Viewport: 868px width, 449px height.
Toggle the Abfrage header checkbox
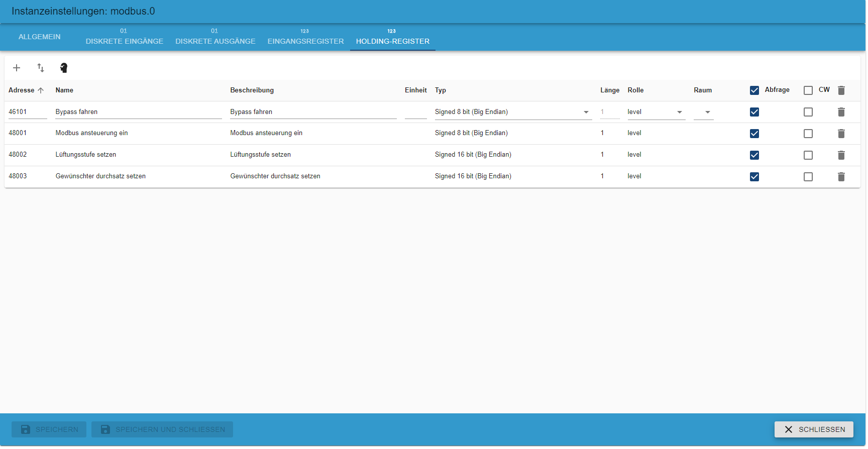pos(754,90)
